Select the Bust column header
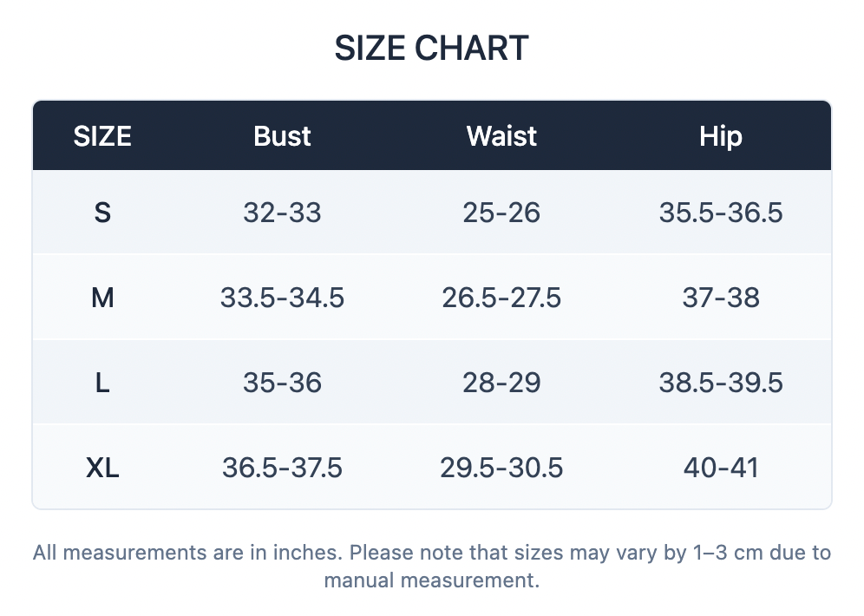864x616 pixels. click(282, 136)
